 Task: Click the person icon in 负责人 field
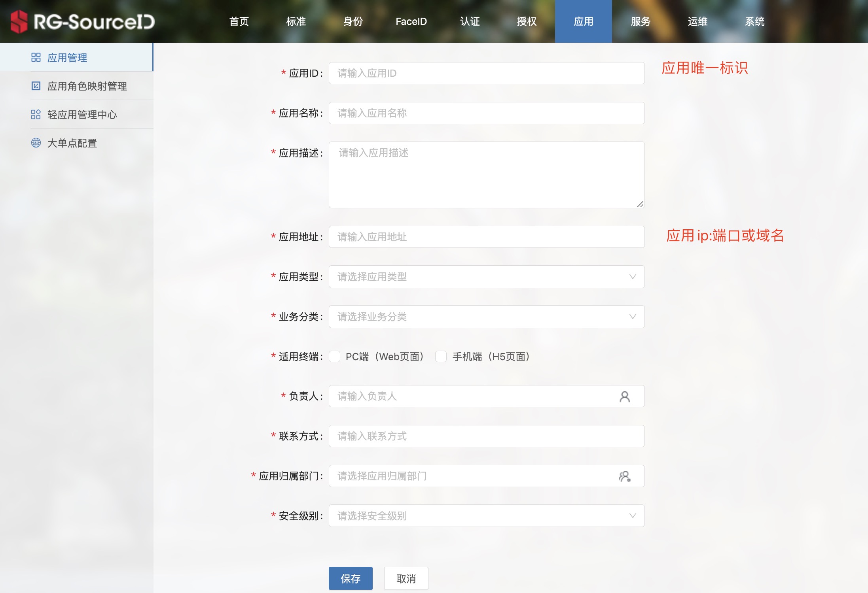625,397
